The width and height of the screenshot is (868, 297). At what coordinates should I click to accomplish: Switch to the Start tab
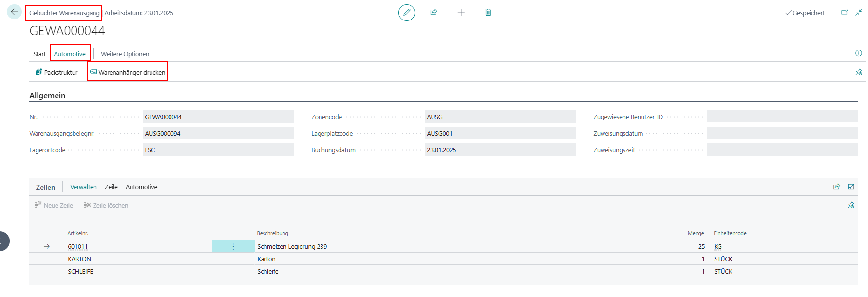[x=39, y=54]
